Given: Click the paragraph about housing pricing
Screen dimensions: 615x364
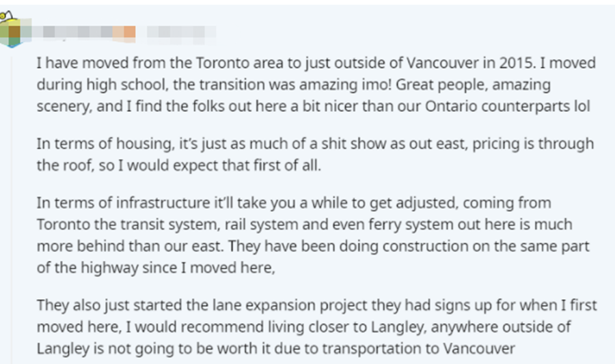Looking at the screenshot, I should 315,154.
